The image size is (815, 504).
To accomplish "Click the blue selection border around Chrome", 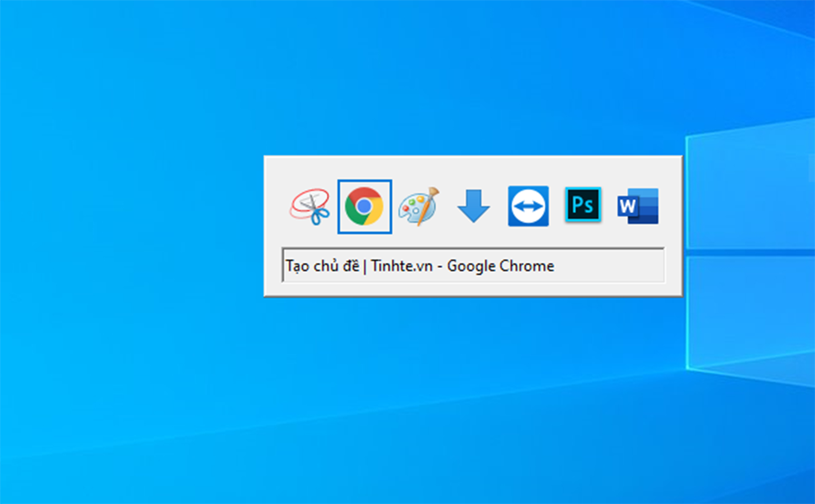I will click(x=339, y=206).
